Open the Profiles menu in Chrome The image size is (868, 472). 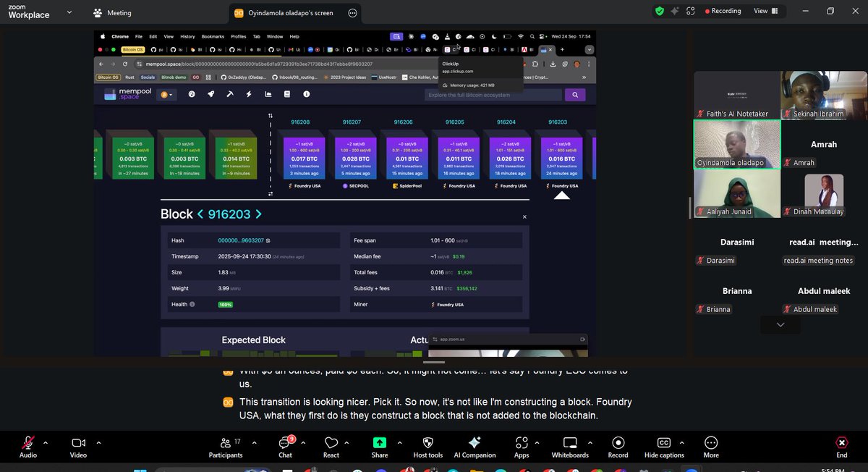click(239, 36)
